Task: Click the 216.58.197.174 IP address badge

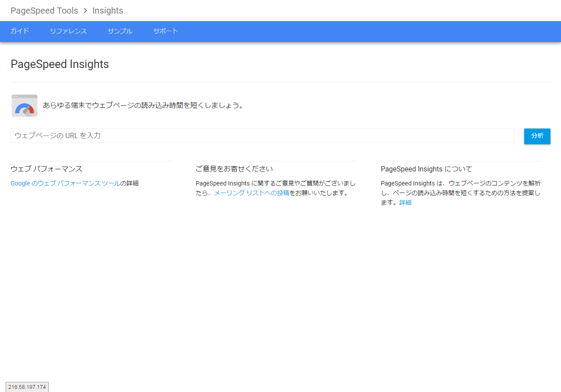Action: point(27,387)
